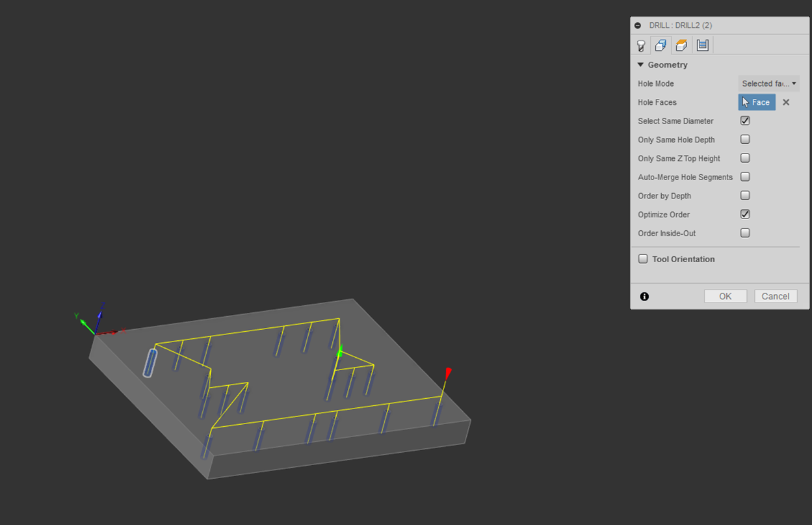Viewport: 812px width, 525px height.
Task: Enable Only Same Hole Depth
Action: click(745, 139)
